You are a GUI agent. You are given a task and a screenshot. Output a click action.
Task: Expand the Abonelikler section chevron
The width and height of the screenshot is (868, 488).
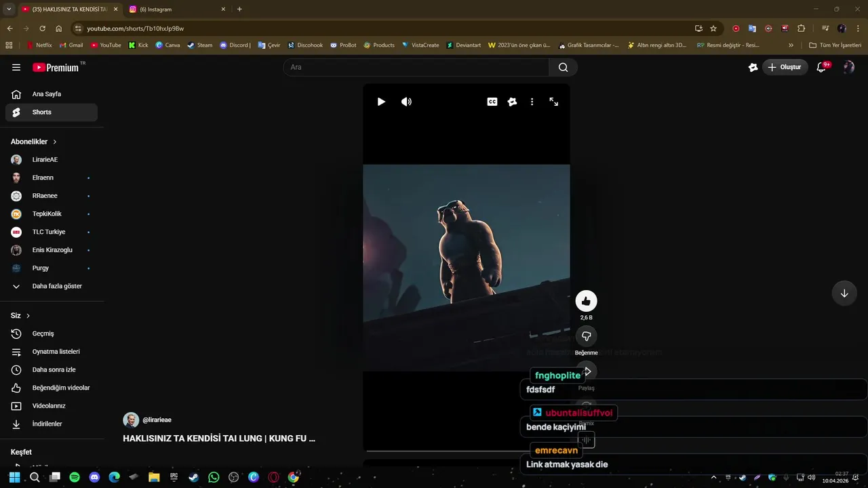coord(55,142)
